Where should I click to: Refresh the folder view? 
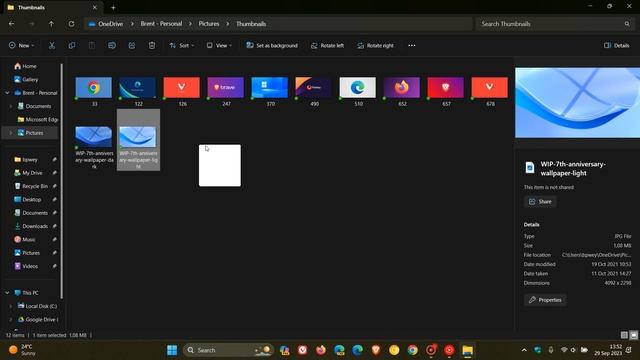(71, 24)
